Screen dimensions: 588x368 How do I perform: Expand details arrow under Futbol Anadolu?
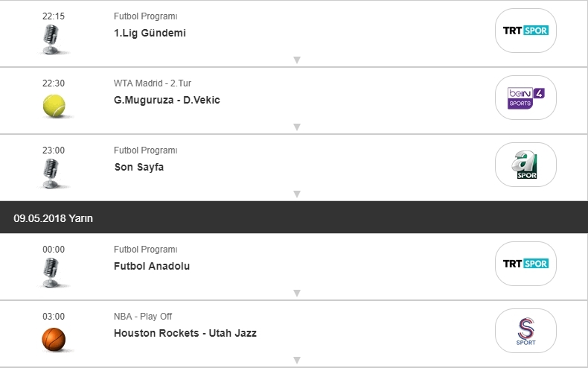click(296, 293)
